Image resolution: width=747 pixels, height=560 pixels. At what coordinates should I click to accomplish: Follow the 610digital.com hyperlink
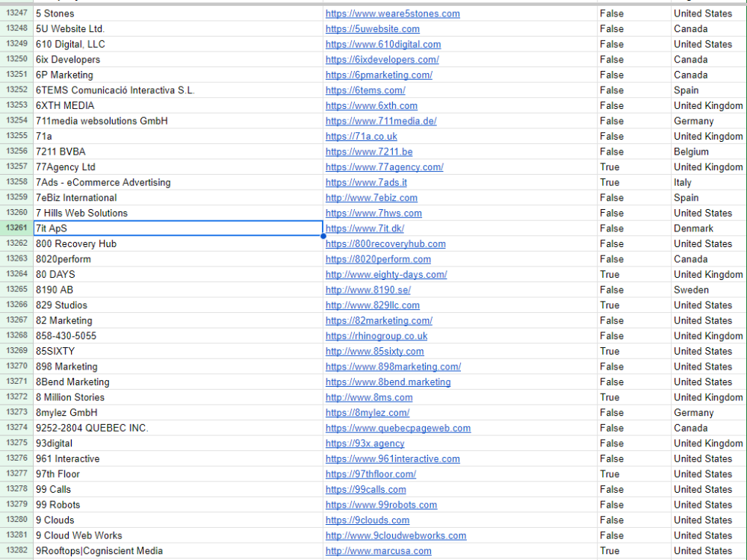click(383, 44)
